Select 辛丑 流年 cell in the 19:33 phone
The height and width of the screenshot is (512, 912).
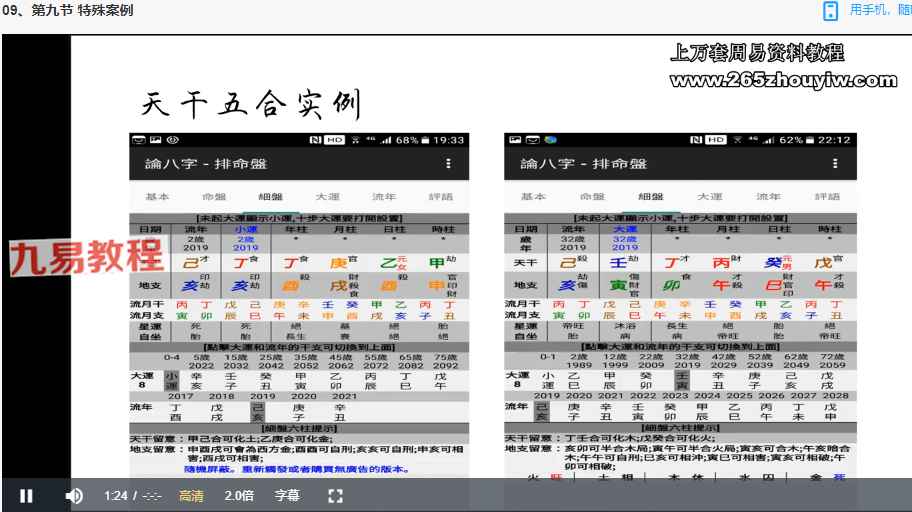[x=340, y=412]
